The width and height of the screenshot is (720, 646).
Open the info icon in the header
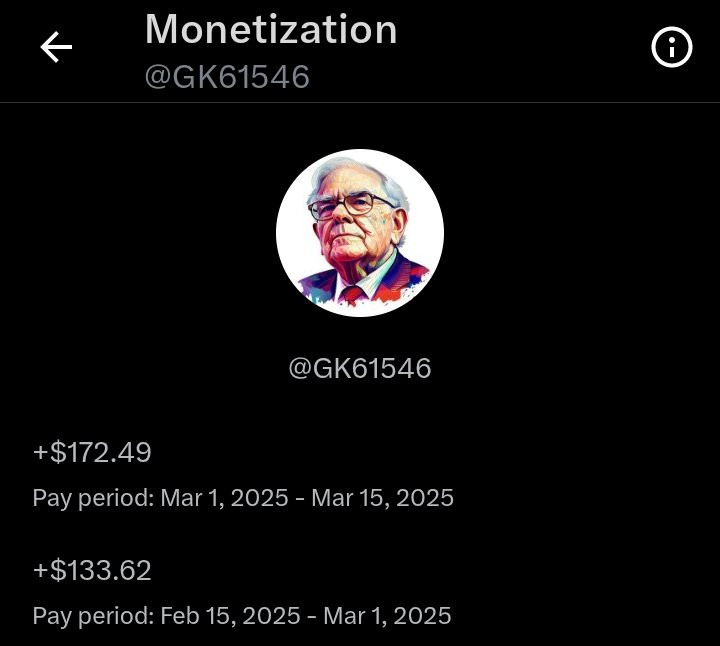tap(671, 47)
